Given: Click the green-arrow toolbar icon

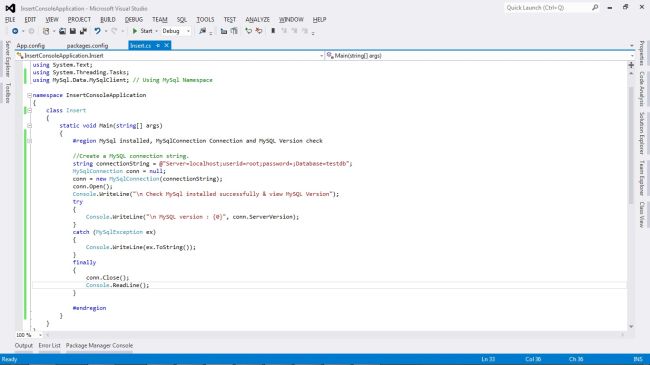Looking at the screenshot, I should pos(248,31).
